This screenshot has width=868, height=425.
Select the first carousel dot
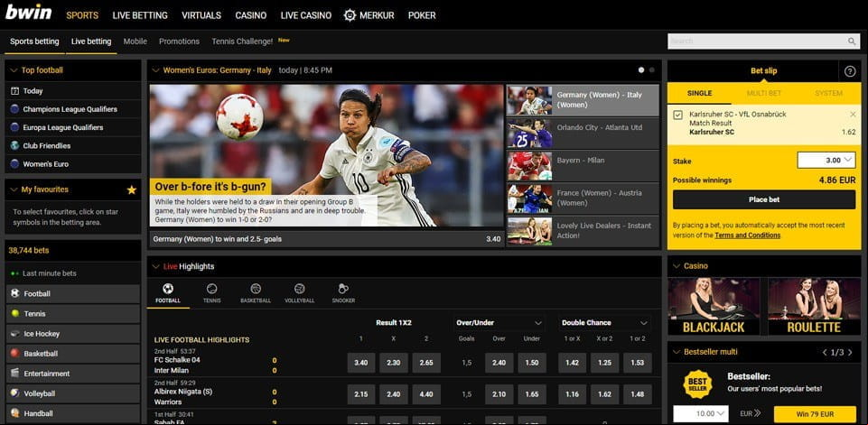tap(641, 70)
